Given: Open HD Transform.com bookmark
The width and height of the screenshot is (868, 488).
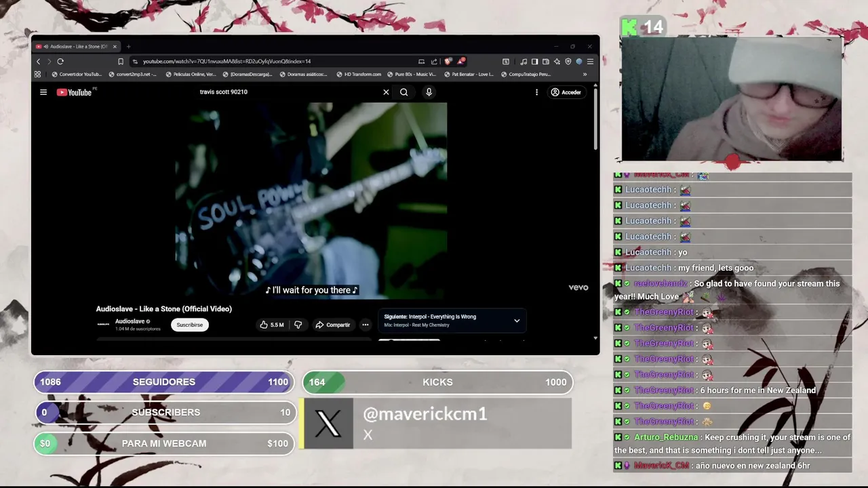Looking at the screenshot, I should tap(359, 75).
